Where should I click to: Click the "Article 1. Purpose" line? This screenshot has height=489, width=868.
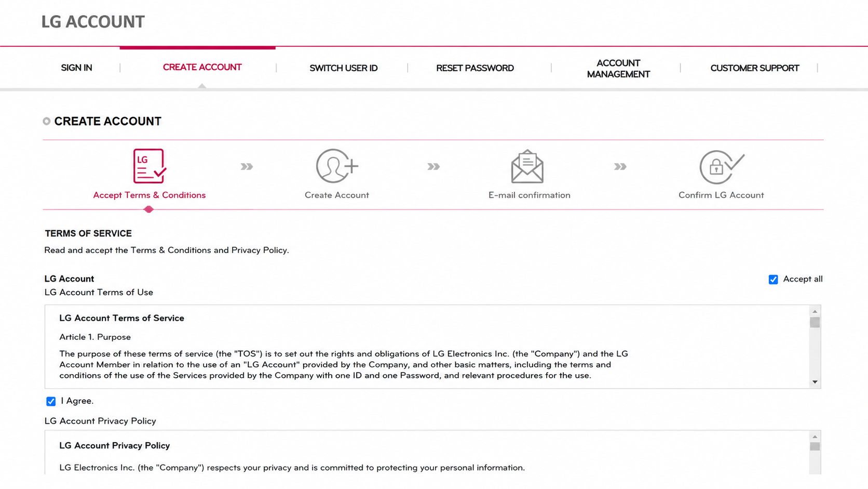(x=95, y=337)
